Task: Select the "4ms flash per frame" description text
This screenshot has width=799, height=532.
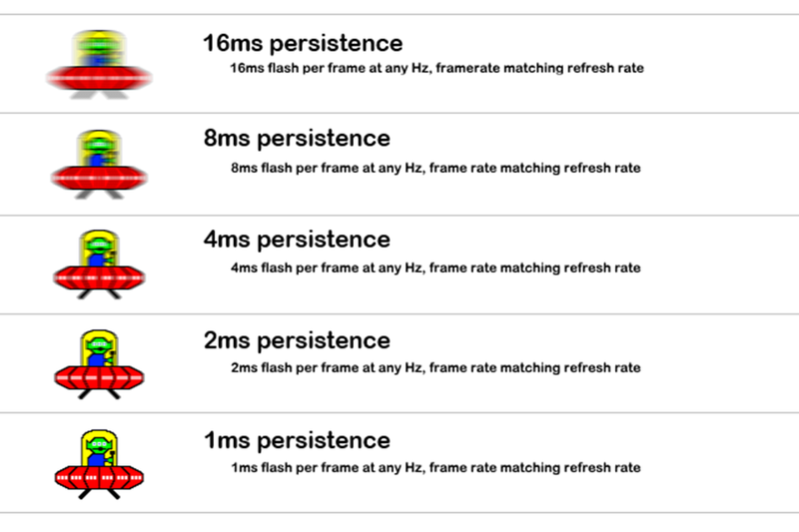Action: [x=435, y=268]
